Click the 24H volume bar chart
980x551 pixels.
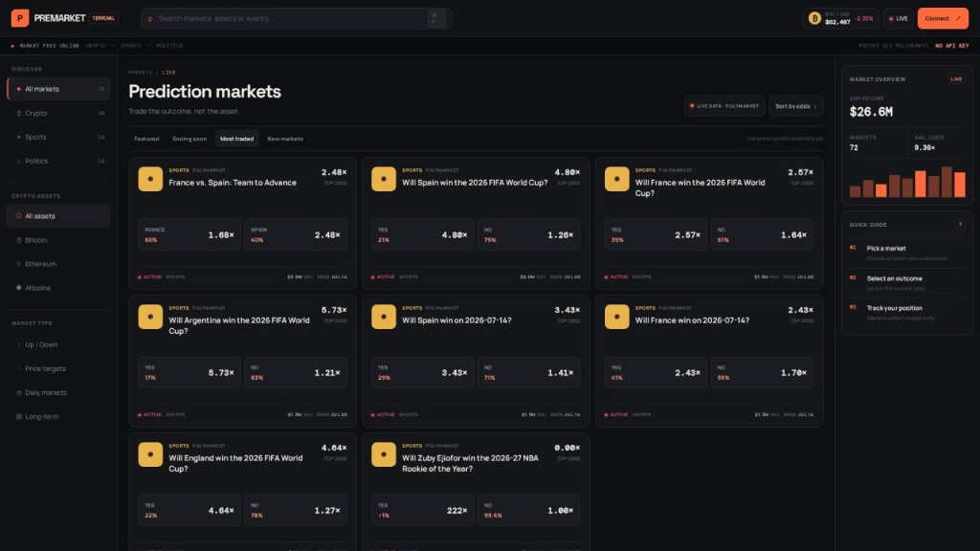click(907, 182)
